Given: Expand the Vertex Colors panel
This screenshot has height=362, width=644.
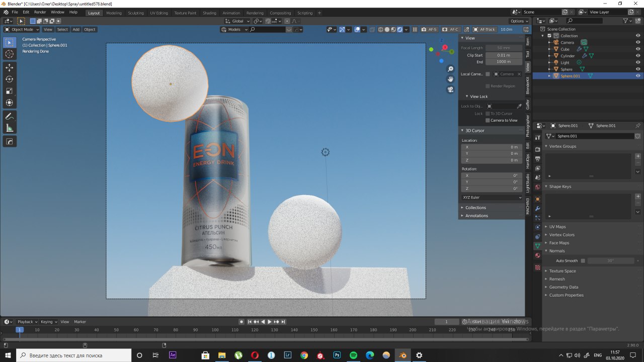Looking at the screenshot, I should [x=561, y=235].
